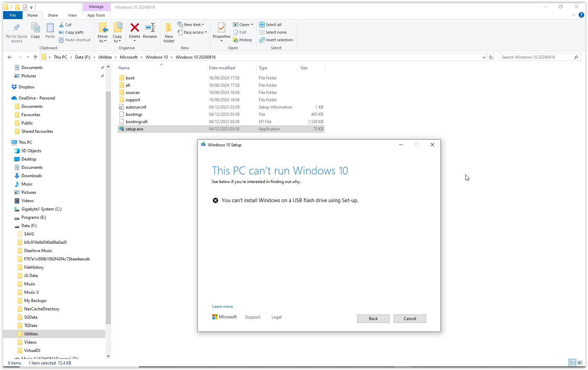Click the Pin to Quick access icon

click(x=16, y=28)
